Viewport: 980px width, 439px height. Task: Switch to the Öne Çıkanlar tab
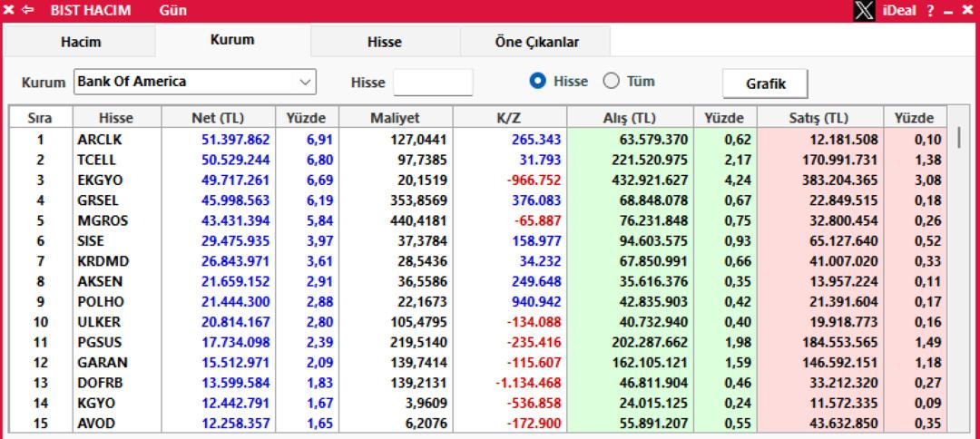tap(535, 42)
